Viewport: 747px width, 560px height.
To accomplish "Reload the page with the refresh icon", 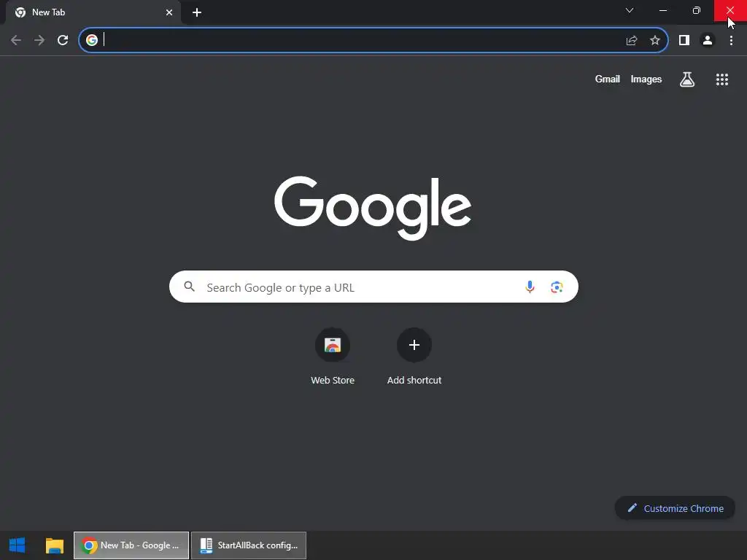I will (x=63, y=40).
